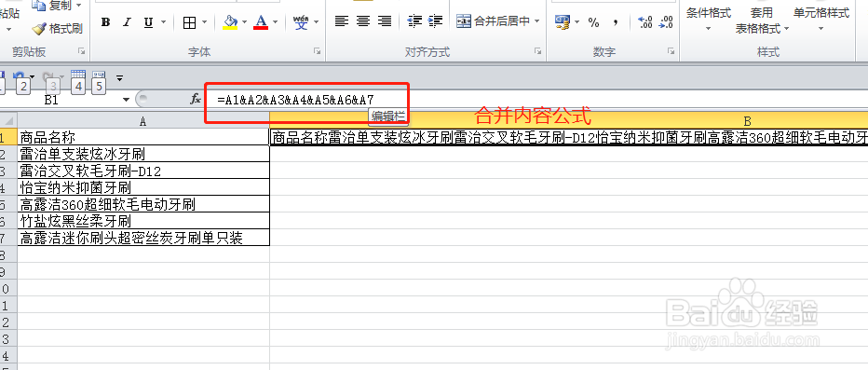868x370 pixels.
Task: Select cell containing 商品名称
Action: click(143, 137)
